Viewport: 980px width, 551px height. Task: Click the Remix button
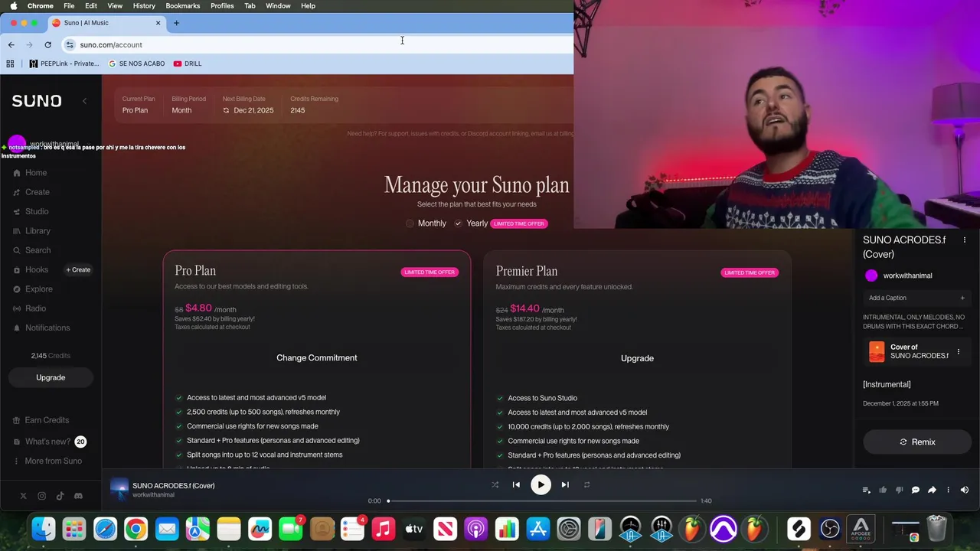point(917,442)
